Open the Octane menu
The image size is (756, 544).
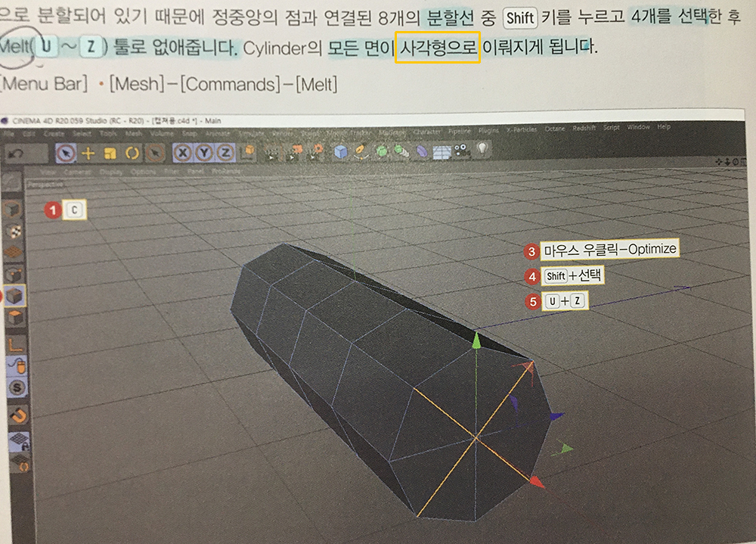click(x=555, y=129)
